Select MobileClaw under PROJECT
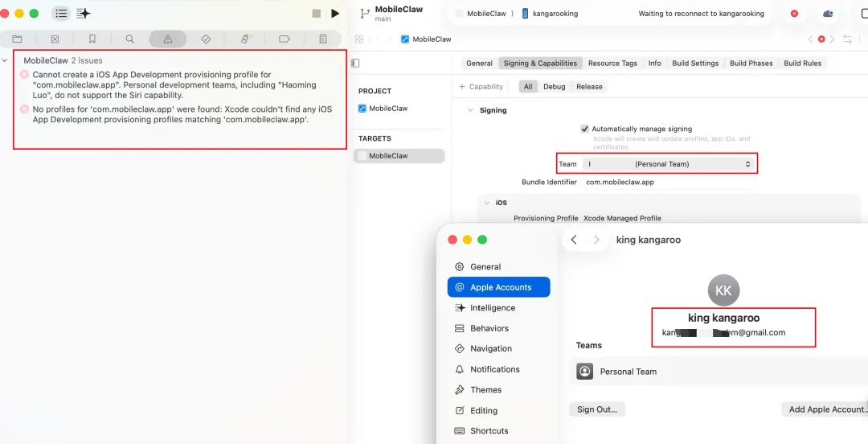This screenshot has height=444, width=868. click(383, 108)
